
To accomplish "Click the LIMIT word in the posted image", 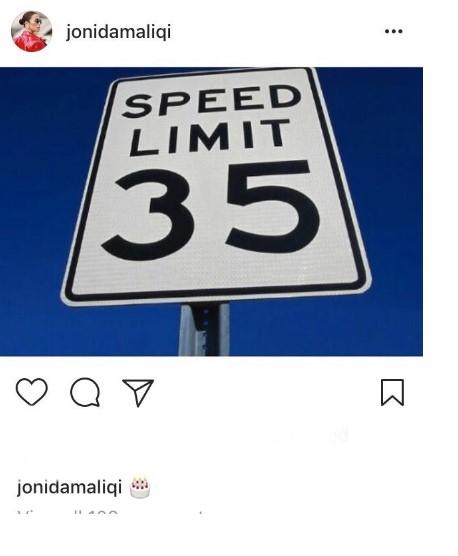I will pos(210,138).
